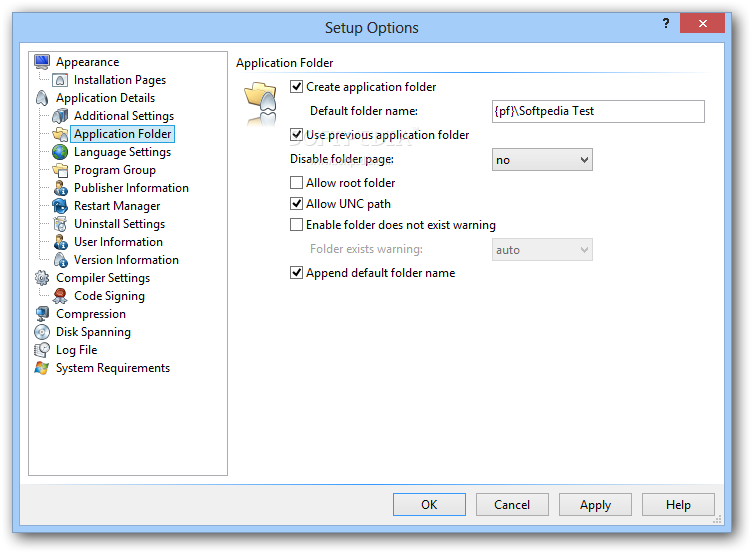Click the Compression icon
The height and width of the screenshot is (553, 752).
(x=42, y=314)
